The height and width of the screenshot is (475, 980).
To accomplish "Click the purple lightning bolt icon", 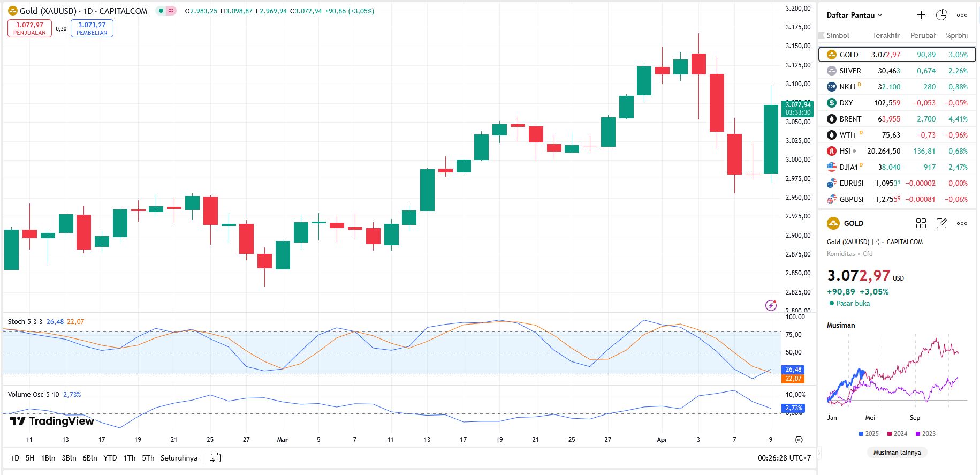I will (x=771, y=305).
